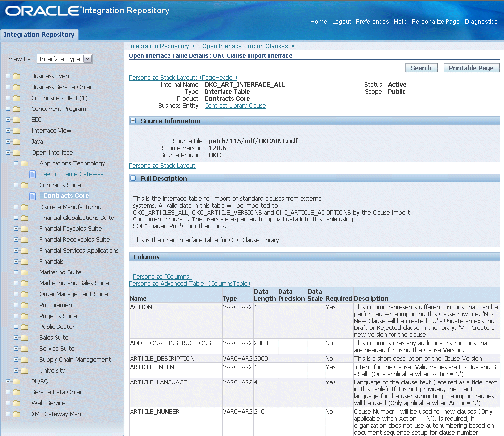Click the Marketing Suite folder icon
Viewport: 504px width, 436px height.
click(x=25, y=273)
